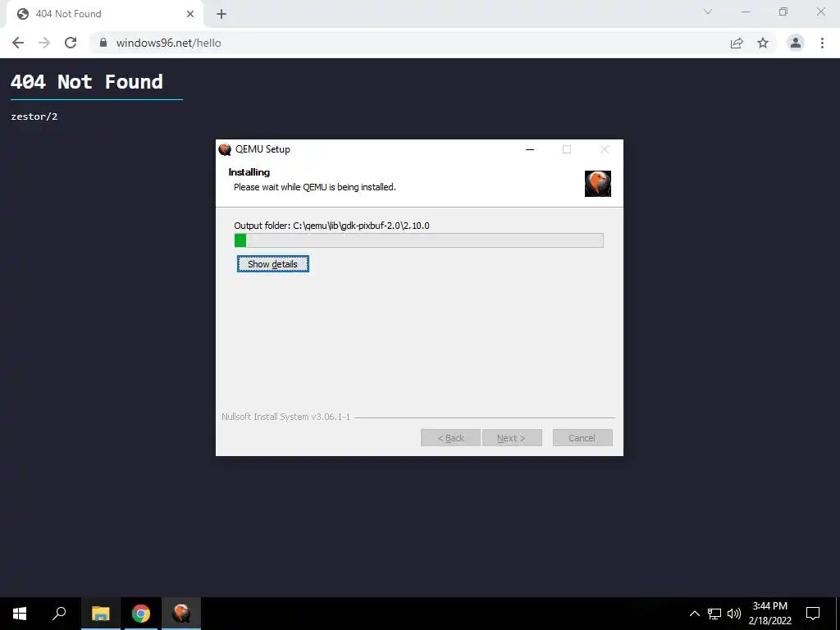Click the Cancel button in QEMU Setup
This screenshot has width=840, height=630.
click(582, 438)
